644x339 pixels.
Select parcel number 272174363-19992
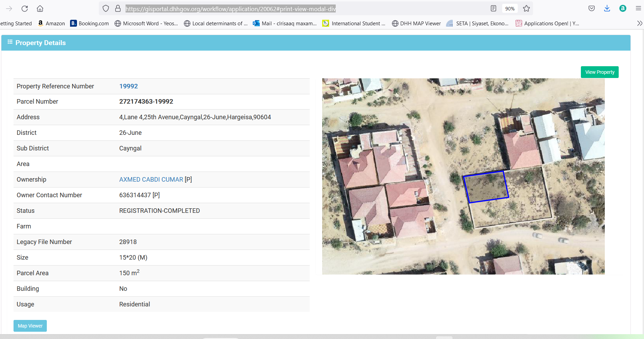click(146, 102)
